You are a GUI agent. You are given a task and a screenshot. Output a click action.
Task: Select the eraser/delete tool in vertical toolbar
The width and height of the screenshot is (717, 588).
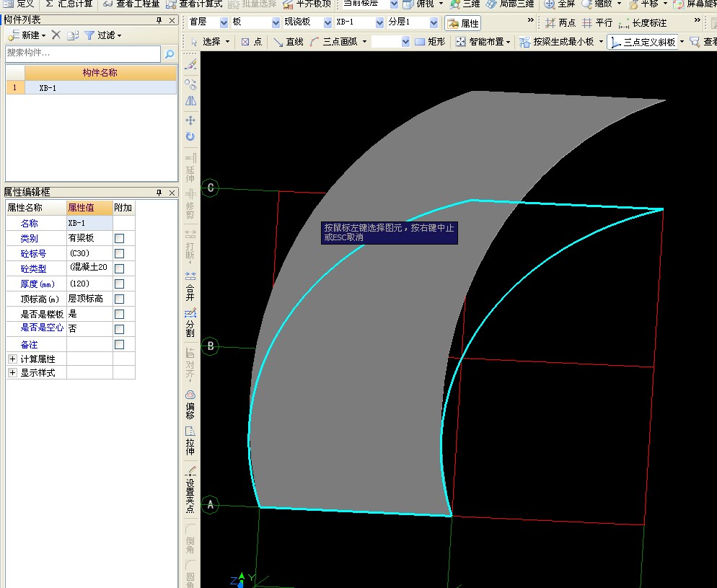pos(190,64)
